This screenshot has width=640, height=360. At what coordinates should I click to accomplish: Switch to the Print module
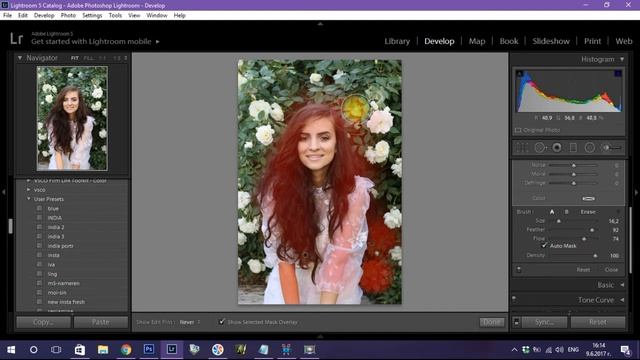(x=592, y=41)
